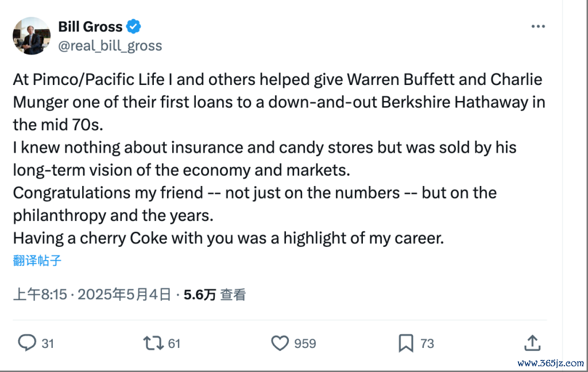Click the 2025年5月4日 post date

click(125, 294)
